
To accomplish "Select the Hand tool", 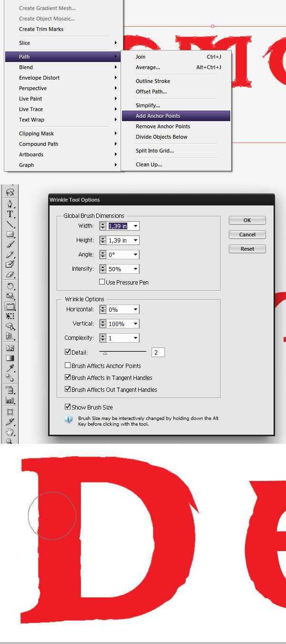I will [10, 432].
